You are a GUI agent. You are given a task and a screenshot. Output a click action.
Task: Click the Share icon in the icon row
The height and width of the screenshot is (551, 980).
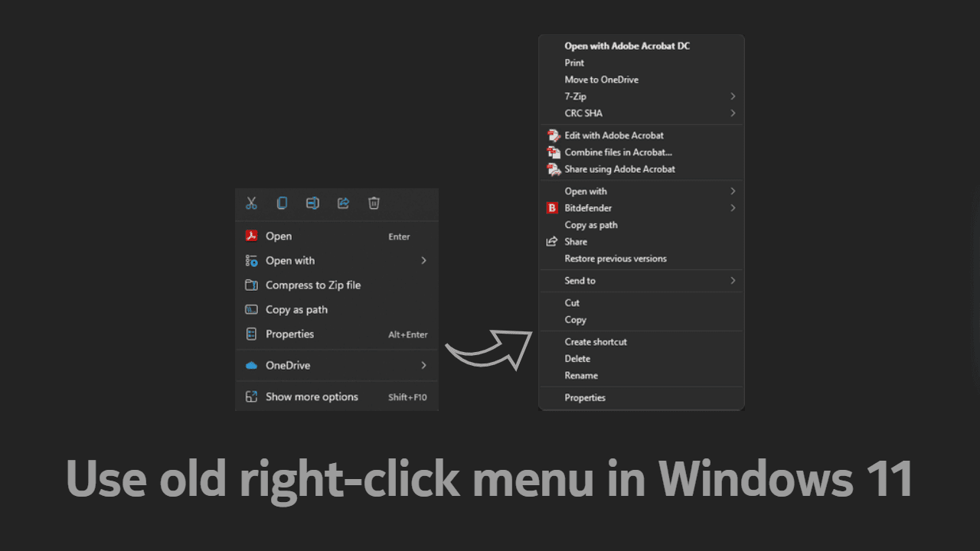tap(343, 203)
